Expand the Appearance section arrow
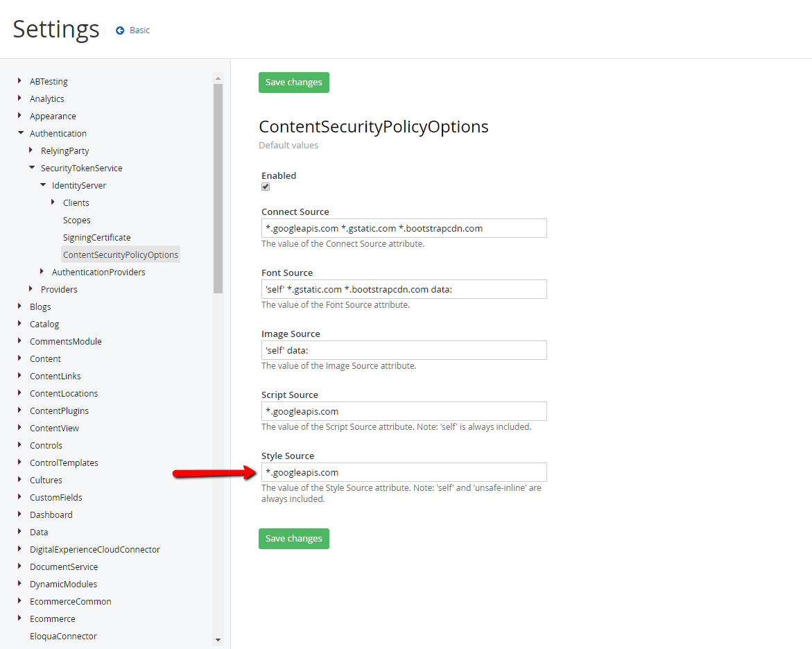This screenshot has height=649, width=812. (19, 116)
